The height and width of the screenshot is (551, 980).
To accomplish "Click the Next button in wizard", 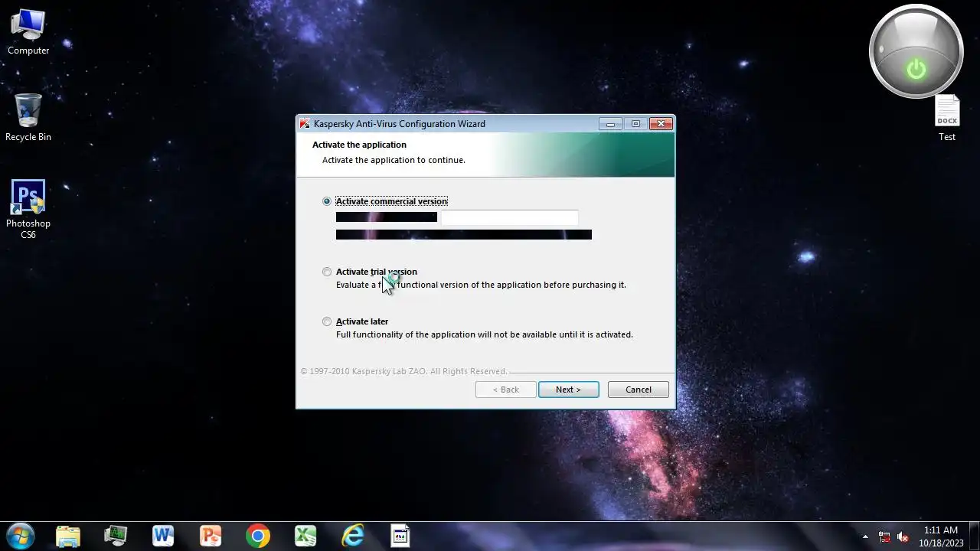I will coord(568,390).
